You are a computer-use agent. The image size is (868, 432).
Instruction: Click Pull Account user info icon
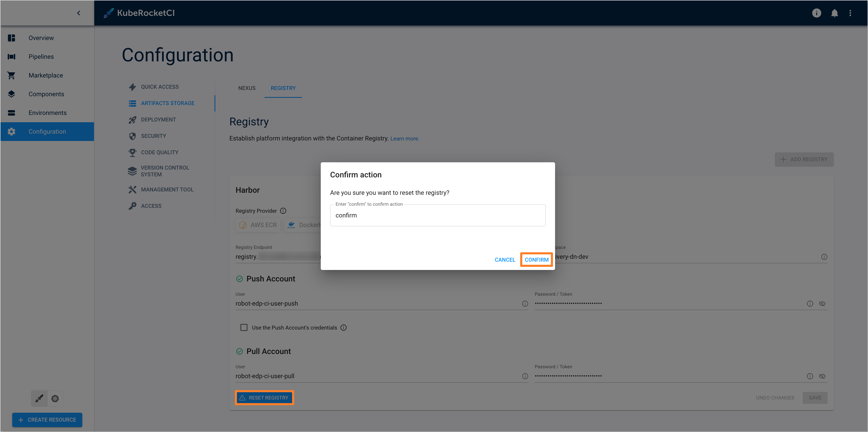coord(525,376)
